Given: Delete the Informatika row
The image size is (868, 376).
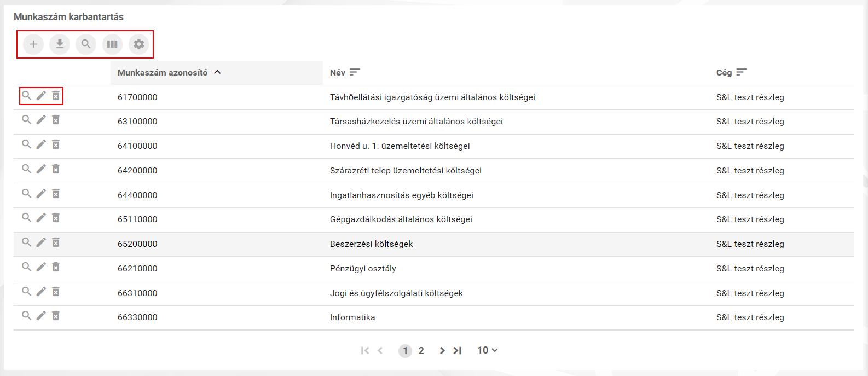Looking at the screenshot, I should tap(56, 316).
